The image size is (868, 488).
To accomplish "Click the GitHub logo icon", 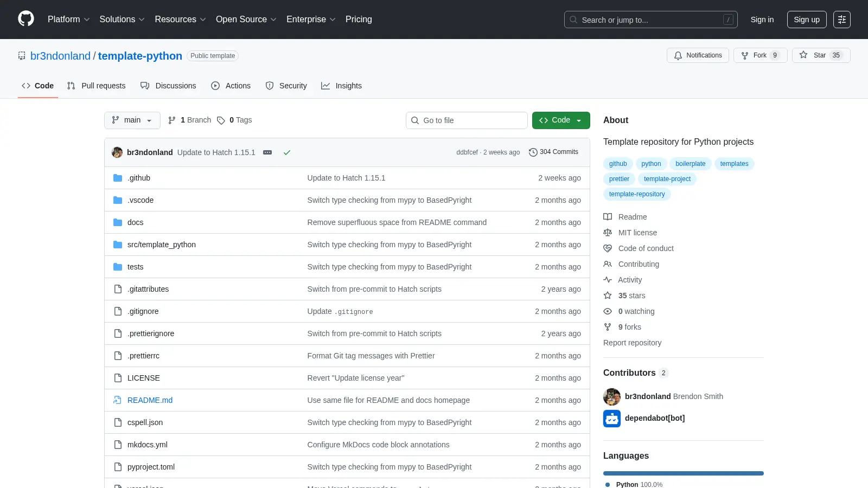I will (x=26, y=19).
